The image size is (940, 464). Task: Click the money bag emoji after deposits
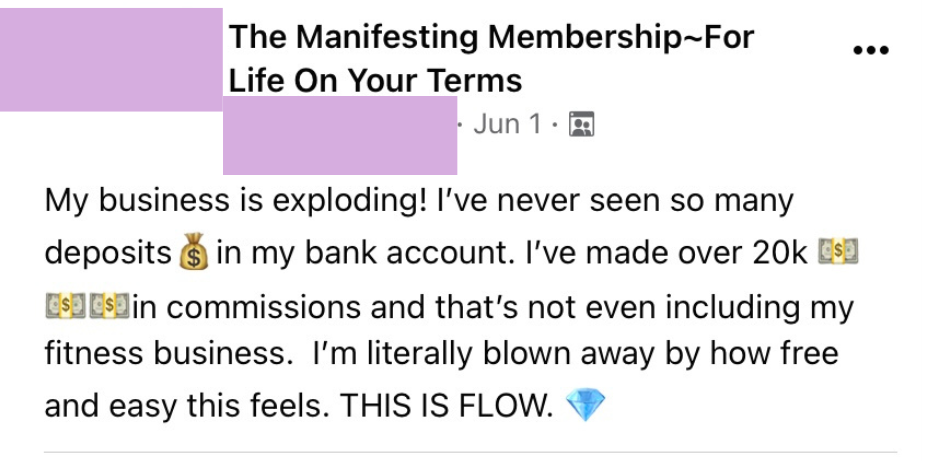click(194, 254)
